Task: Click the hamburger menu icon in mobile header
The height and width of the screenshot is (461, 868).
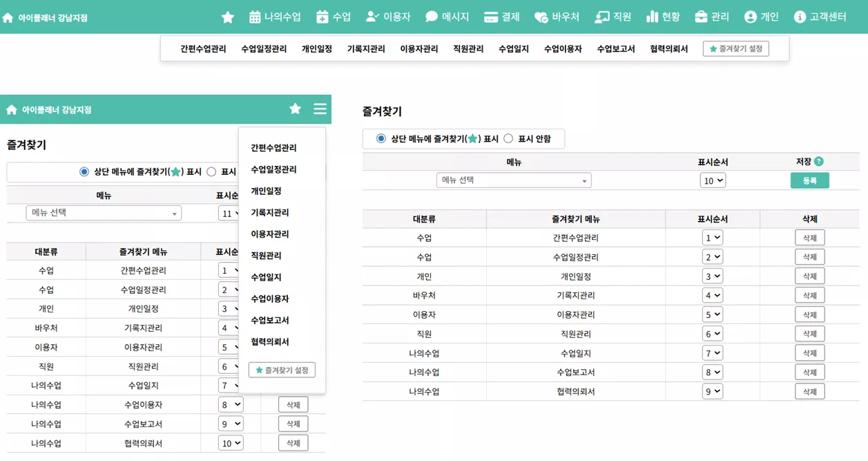Action: [x=319, y=109]
